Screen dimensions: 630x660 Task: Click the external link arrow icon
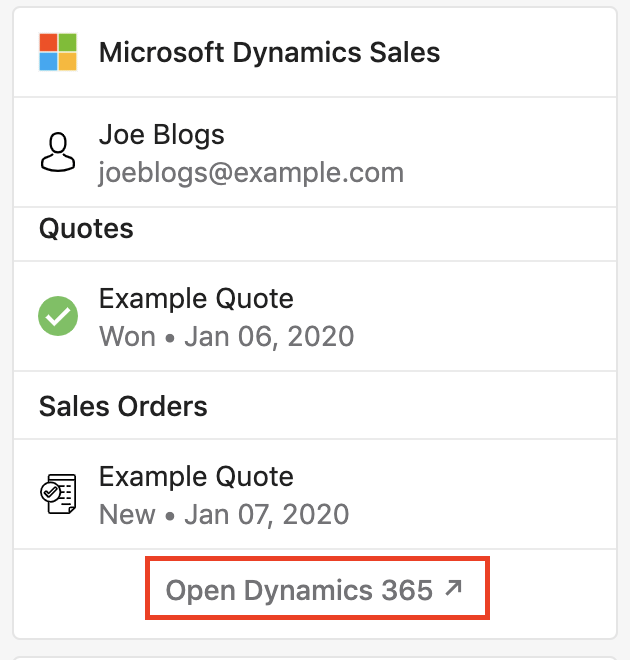click(454, 588)
